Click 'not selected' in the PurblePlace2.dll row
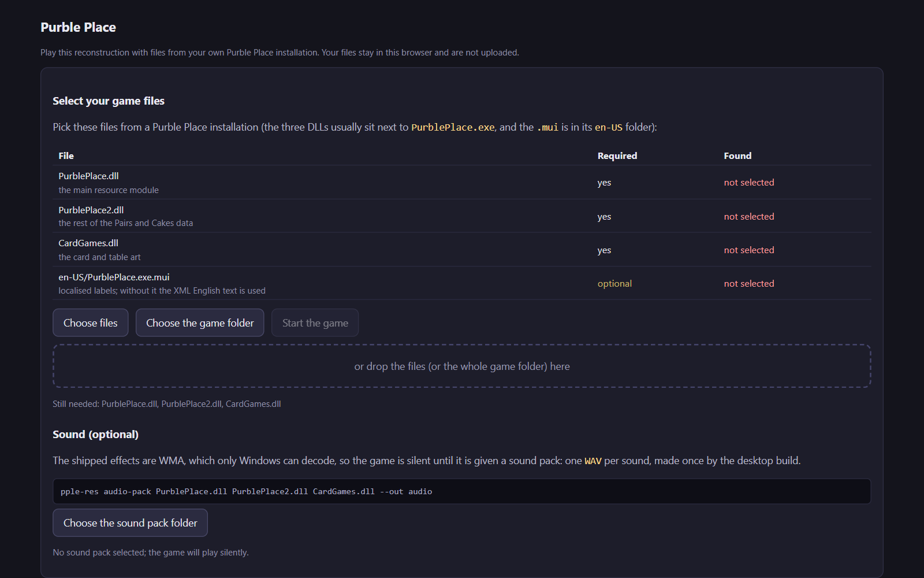Screen dimensions: 924x578 tap(749, 216)
